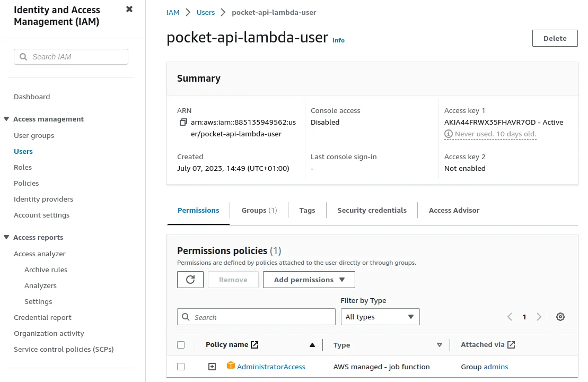This screenshot has height=382, width=588.
Task: Collapse the Access management section
Action: 6,119
